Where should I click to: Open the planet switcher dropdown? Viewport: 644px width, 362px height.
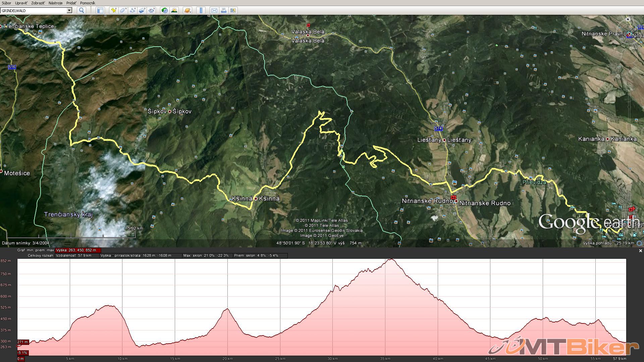tap(187, 10)
